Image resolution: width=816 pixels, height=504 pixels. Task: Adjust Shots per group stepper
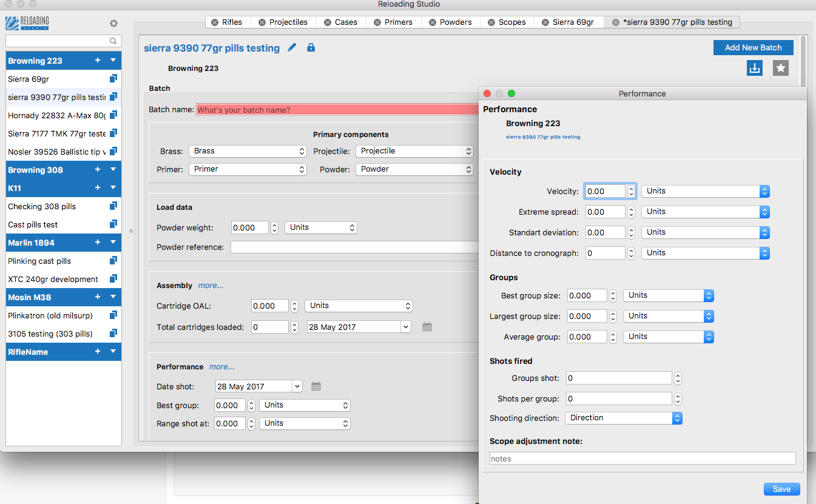(678, 399)
